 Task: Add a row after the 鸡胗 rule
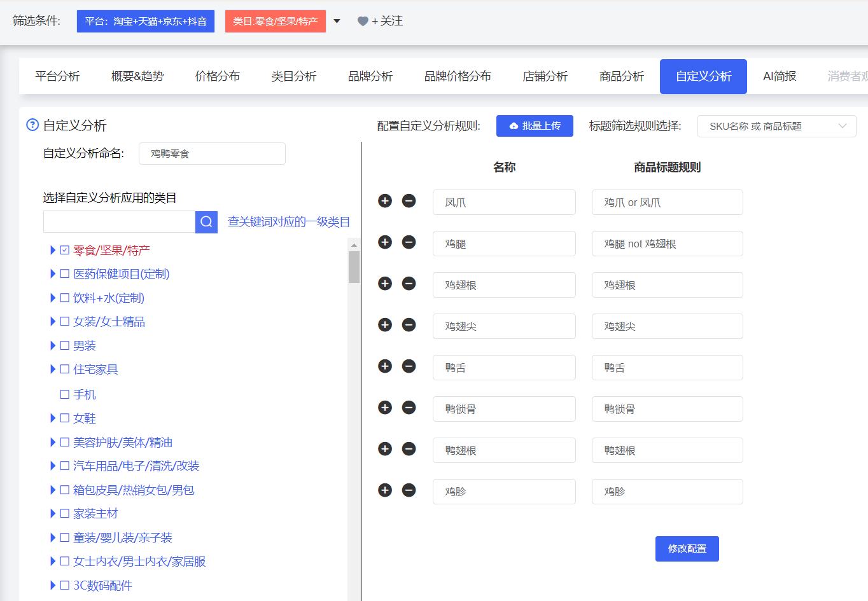pyautogui.click(x=385, y=490)
